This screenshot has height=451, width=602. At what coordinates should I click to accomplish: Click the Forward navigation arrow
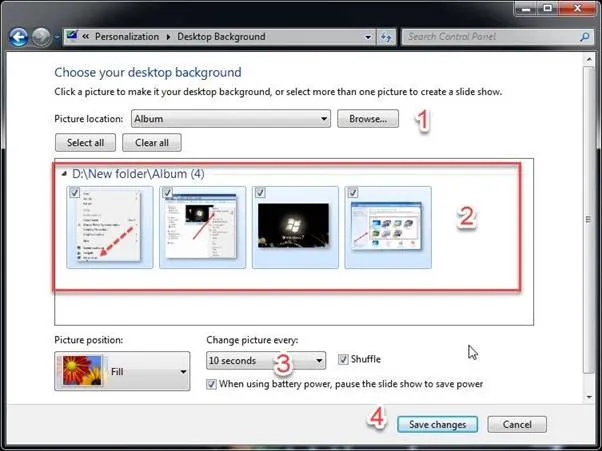tap(41, 37)
